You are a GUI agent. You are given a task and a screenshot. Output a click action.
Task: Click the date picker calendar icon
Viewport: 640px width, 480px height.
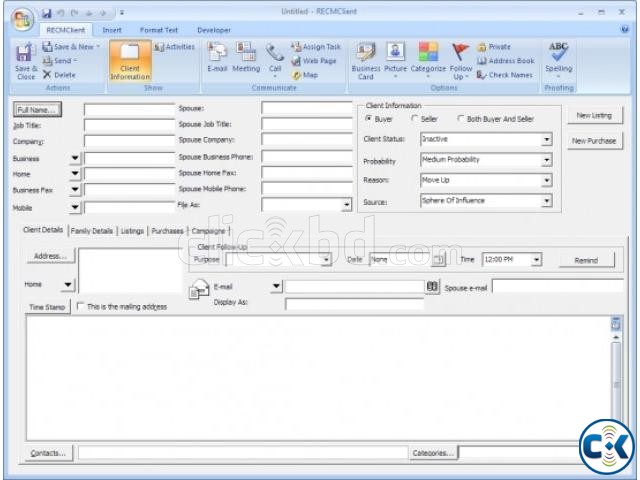click(x=439, y=260)
